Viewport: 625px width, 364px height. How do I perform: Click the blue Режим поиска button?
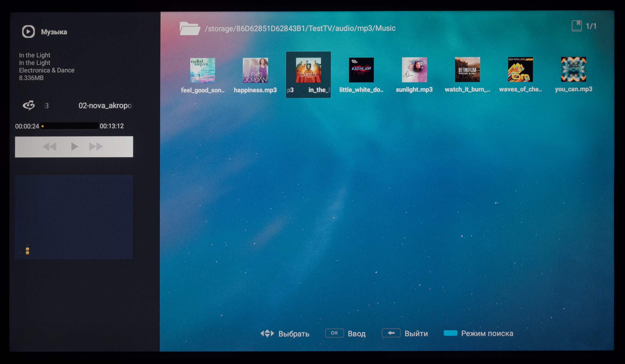coord(450,333)
